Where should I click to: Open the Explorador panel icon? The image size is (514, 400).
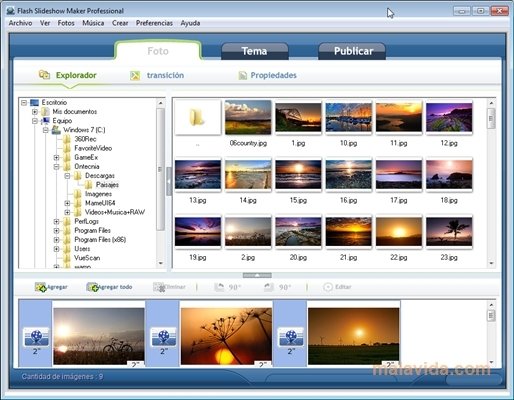click(x=44, y=75)
